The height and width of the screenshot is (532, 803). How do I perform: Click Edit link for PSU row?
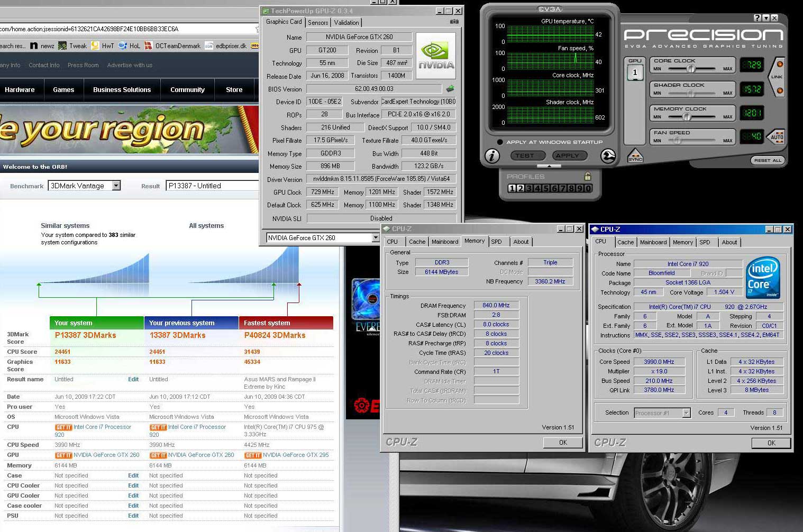click(133, 516)
